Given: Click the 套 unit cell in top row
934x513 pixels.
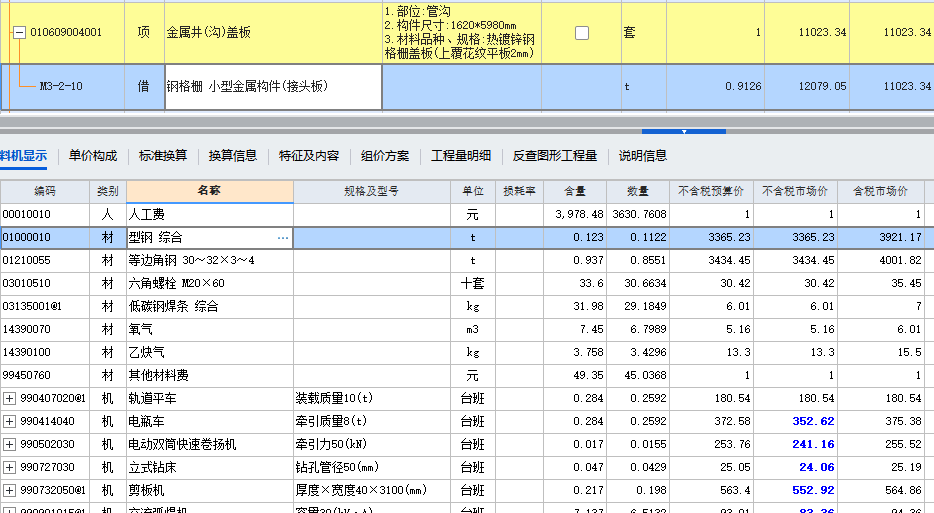Looking at the screenshot, I should [x=644, y=33].
